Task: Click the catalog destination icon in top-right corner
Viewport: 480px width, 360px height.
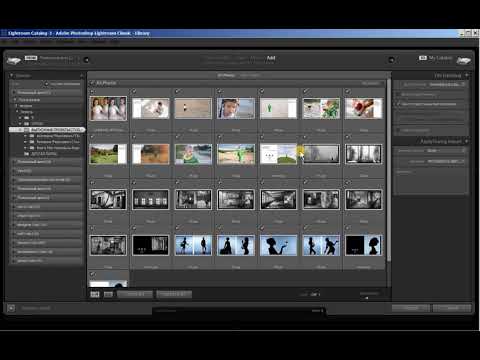Action: [x=463, y=60]
